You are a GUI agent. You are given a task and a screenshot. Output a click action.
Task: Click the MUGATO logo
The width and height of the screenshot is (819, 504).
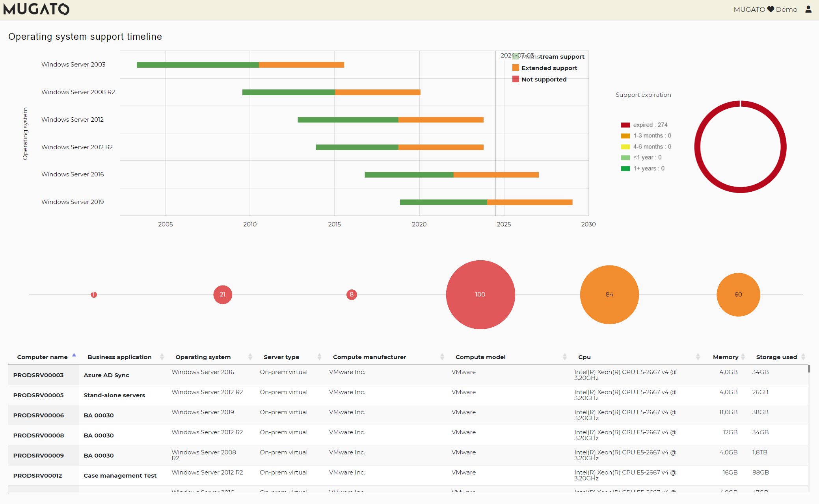(36, 9)
